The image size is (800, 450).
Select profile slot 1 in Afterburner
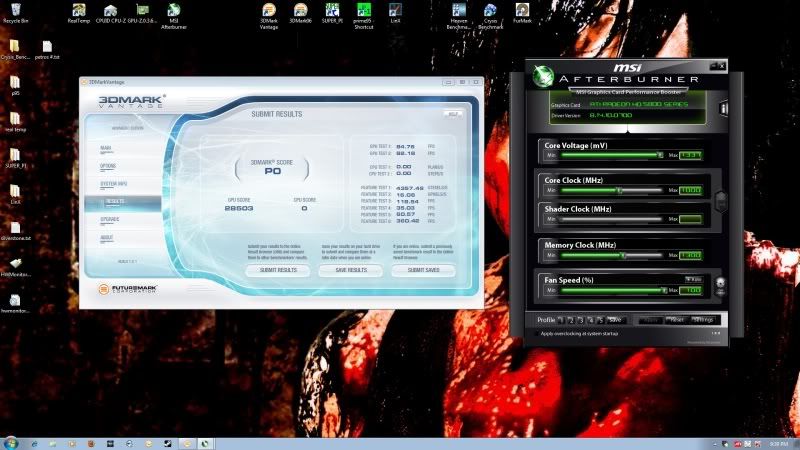point(564,320)
